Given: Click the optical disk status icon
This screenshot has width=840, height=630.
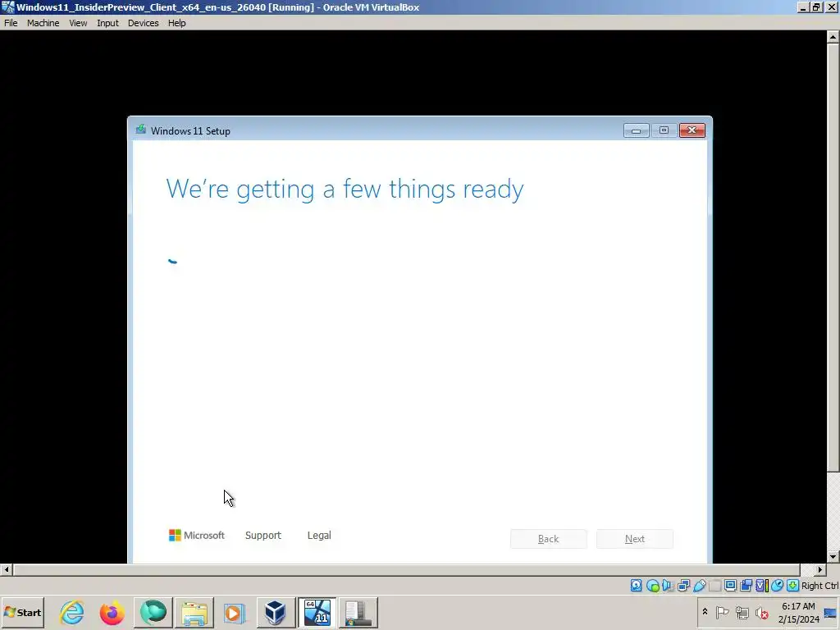Looking at the screenshot, I should (652, 586).
